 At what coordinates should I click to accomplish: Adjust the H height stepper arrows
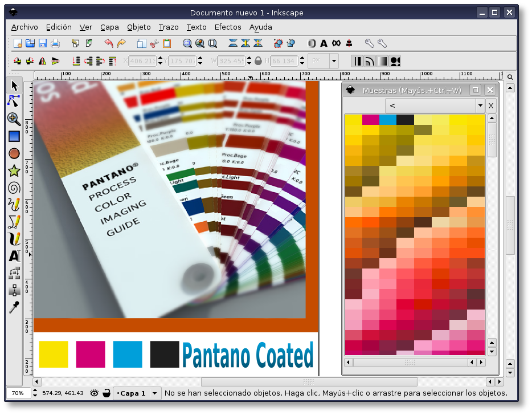click(302, 61)
